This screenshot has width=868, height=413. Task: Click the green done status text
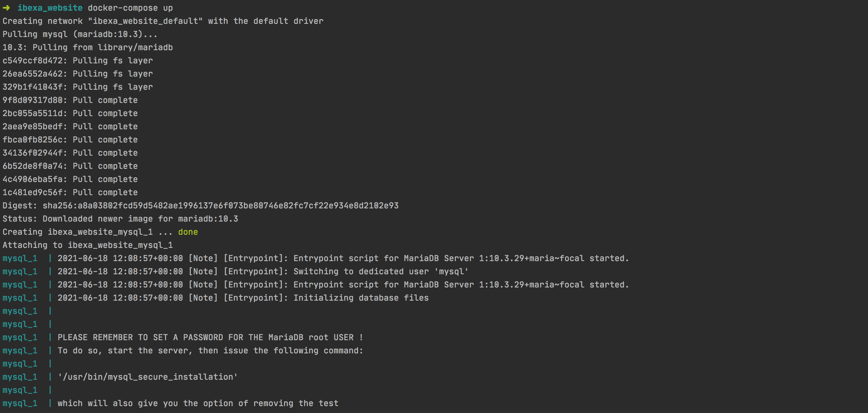click(x=188, y=232)
